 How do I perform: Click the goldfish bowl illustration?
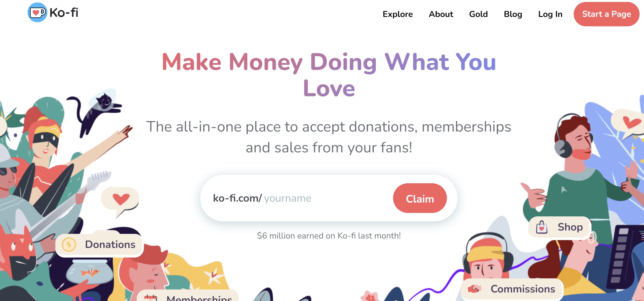90,273
